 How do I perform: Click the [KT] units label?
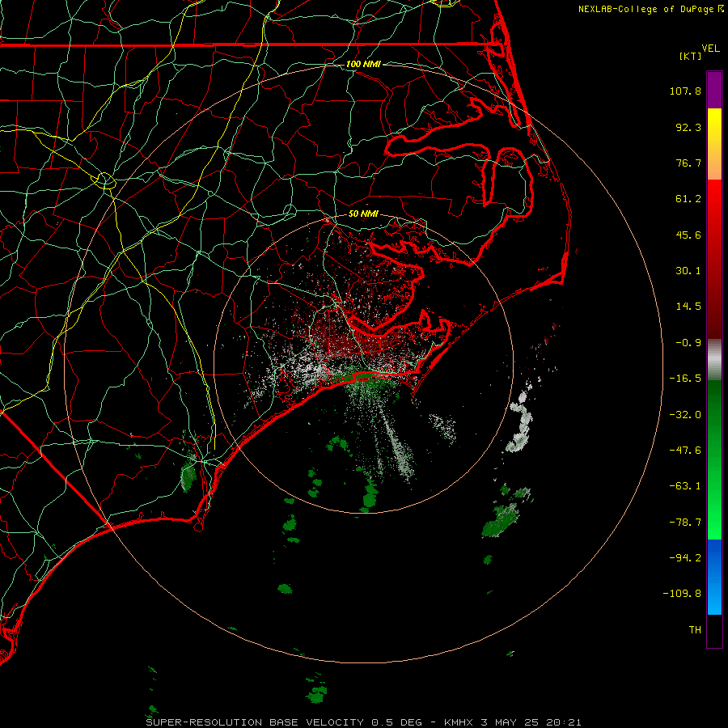pos(691,56)
